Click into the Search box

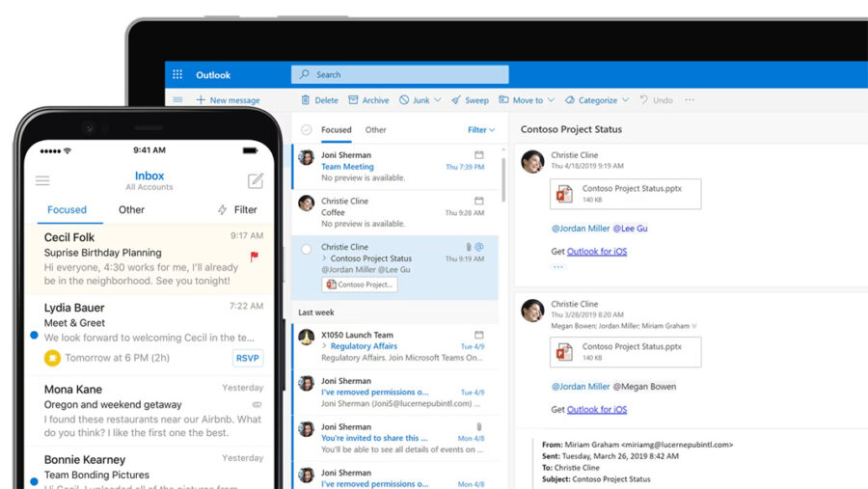[x=399, y=74]
